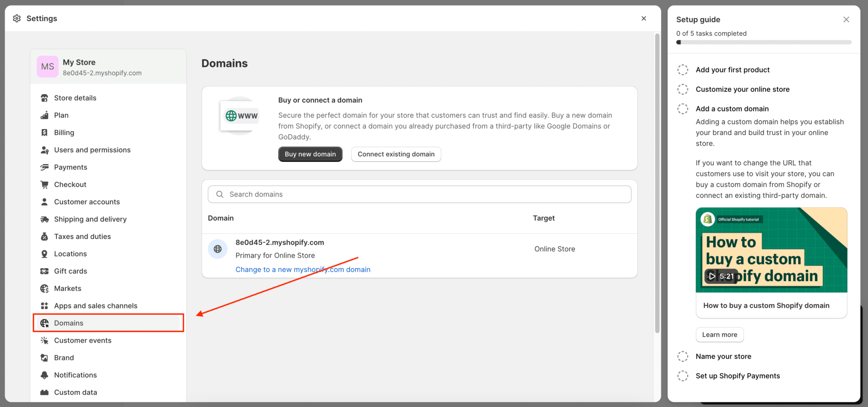Click the search magnifier icon in domains
868x407 pixels.
[x=220, y=194]
